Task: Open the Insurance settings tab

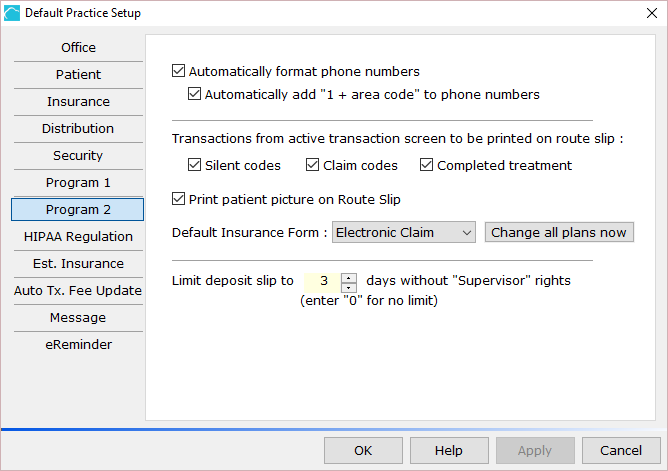Action: pyautogui.click(x=78, y=101)
